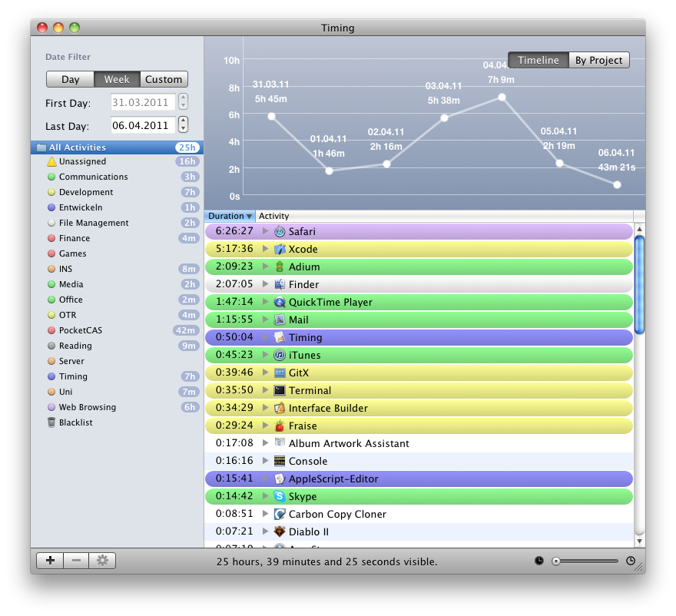Select the Week date filter

(x=117, y=79)
